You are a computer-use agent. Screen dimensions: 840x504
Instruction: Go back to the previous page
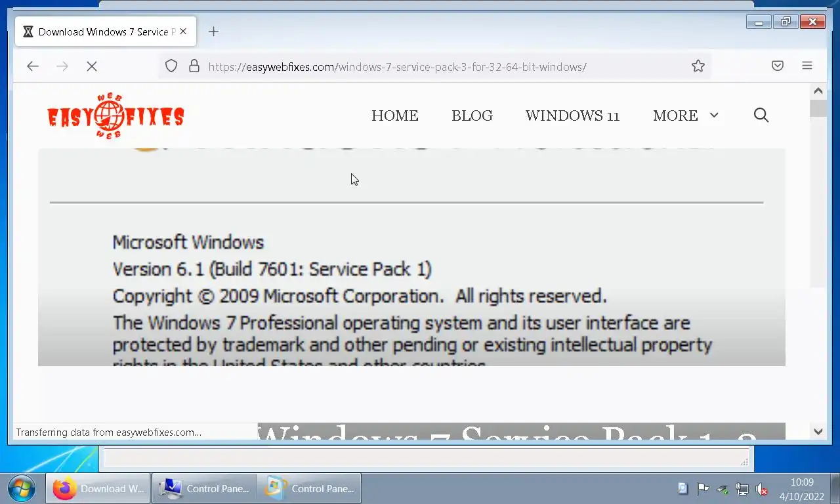[x=33, y=66]
